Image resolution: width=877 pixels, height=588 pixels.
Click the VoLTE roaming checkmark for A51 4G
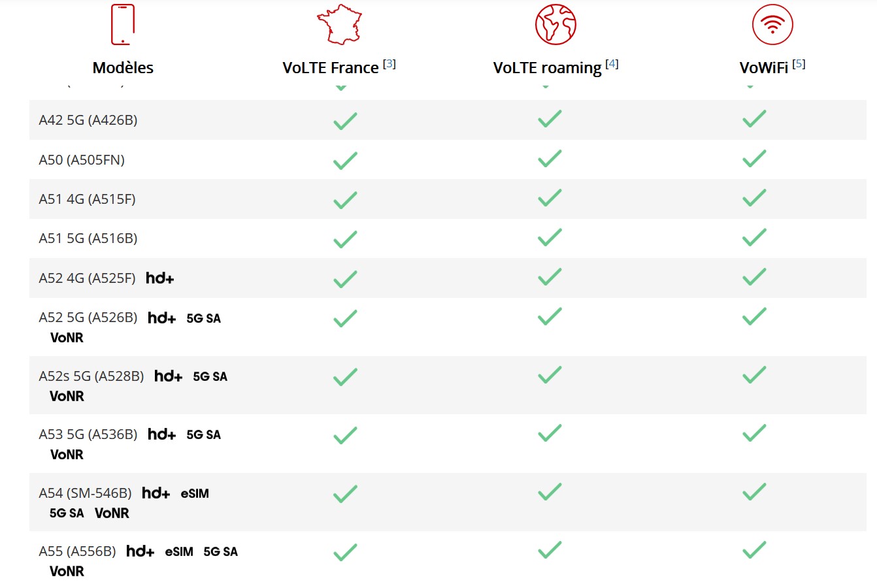[x=550, y=198]
